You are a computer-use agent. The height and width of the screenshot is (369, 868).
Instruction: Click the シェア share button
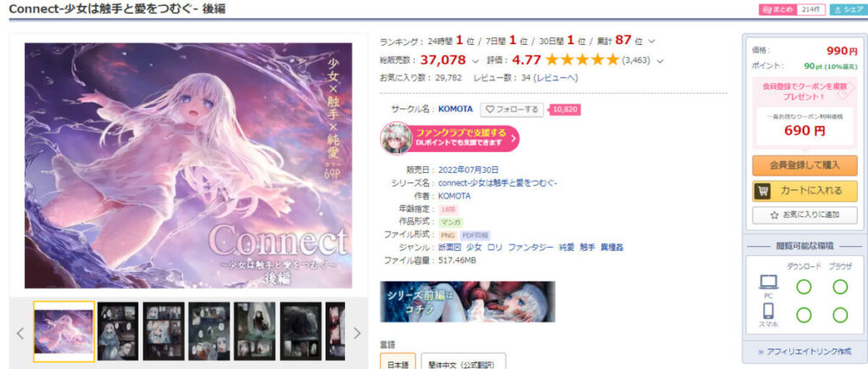point(849,9)
